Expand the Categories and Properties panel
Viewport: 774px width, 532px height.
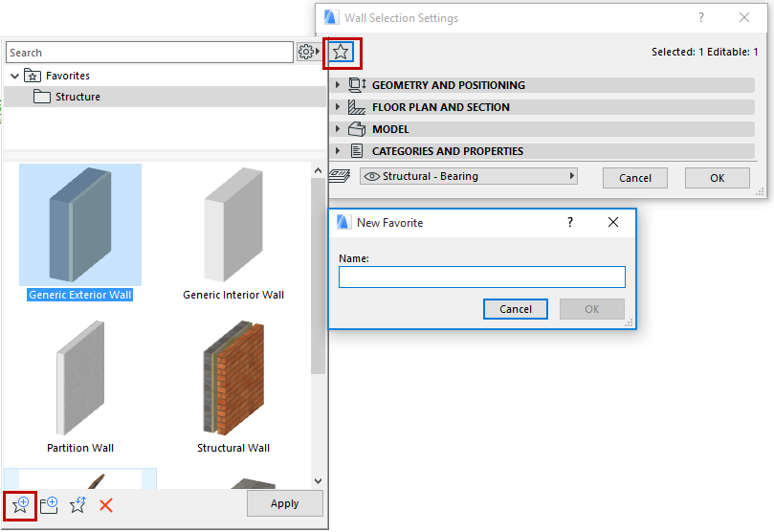coord(338,151)
